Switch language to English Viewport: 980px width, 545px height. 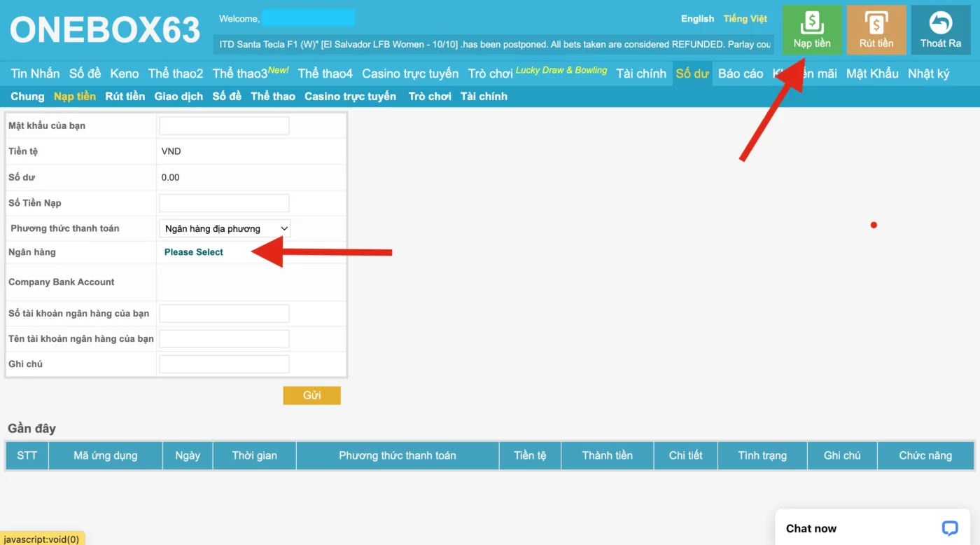pyautogui.click(x=697, y=19)
